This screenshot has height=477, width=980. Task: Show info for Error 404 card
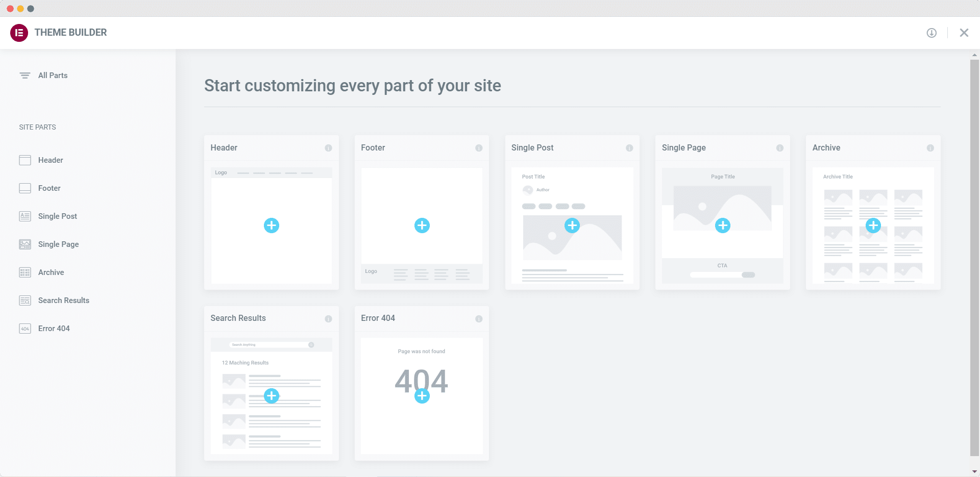(x=479, y=319)
